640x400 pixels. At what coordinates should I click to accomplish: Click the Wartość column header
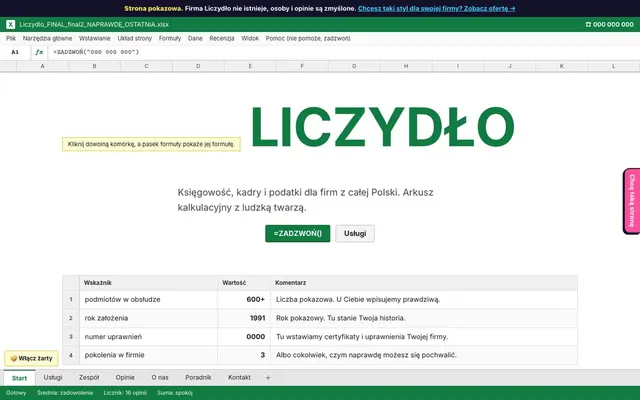pos(244,282)
